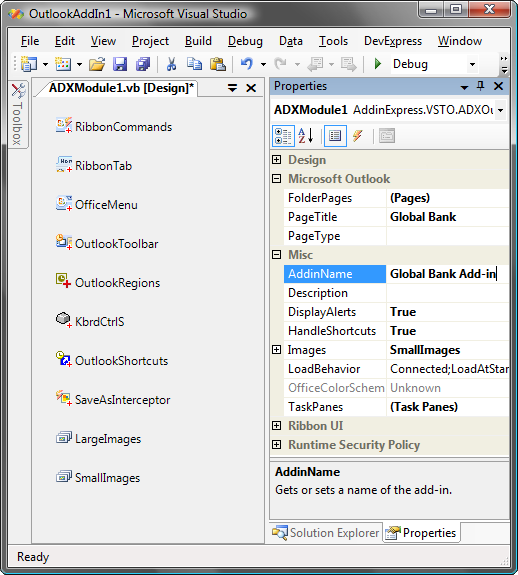This screenshot has height=575, width=518.
Task: Click the Open File folder icon
Action: click(97, 64)
